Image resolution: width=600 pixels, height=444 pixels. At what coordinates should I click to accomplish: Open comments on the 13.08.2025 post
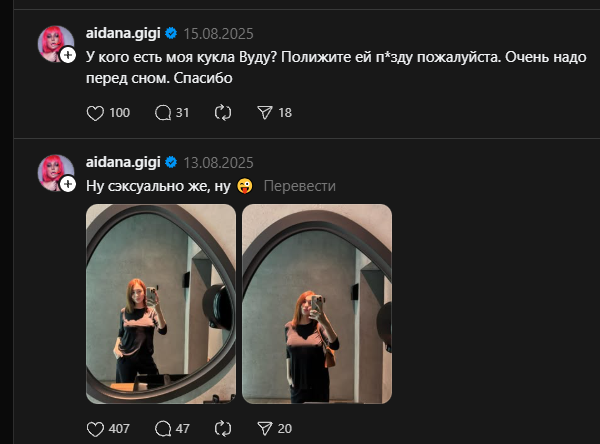click(164, 429)
